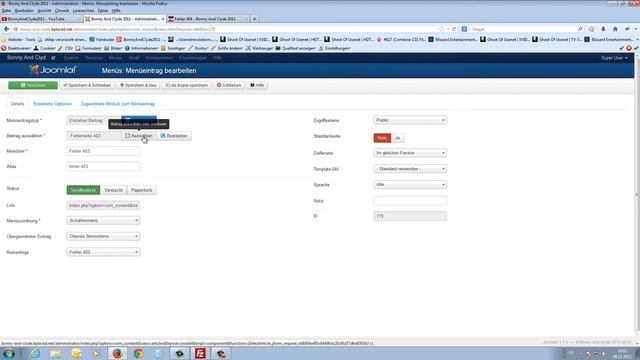Open Internet Explorer from taskbar
The height and width of the screenshot is (360, 640).
pos(36,353)
